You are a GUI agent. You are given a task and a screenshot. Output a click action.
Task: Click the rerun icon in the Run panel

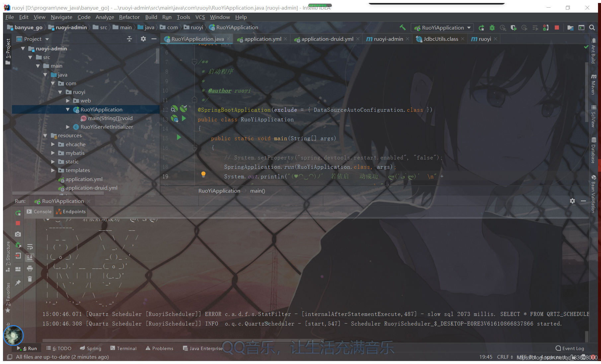pyautogui.click(x=18, y=212)
